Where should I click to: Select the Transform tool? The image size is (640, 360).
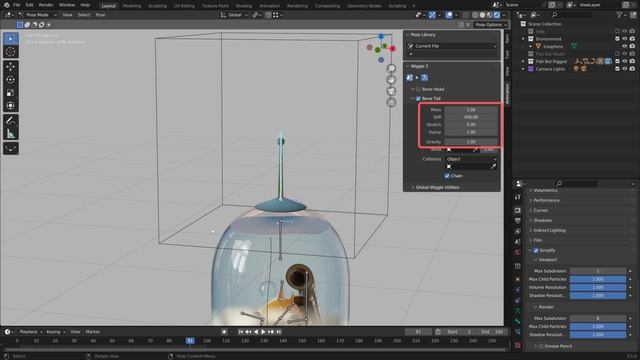click(x=11, y=106)
